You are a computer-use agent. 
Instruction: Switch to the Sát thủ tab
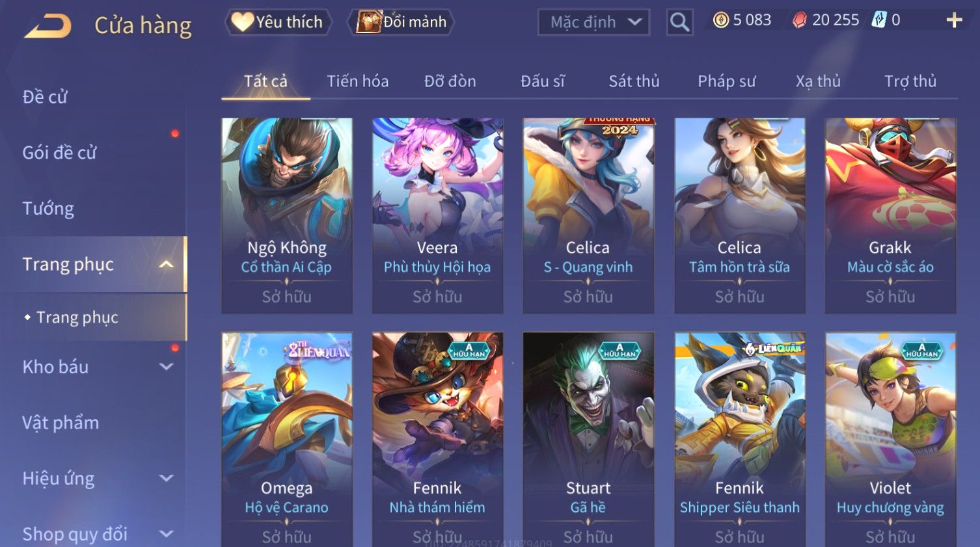(x=634, y=81)
